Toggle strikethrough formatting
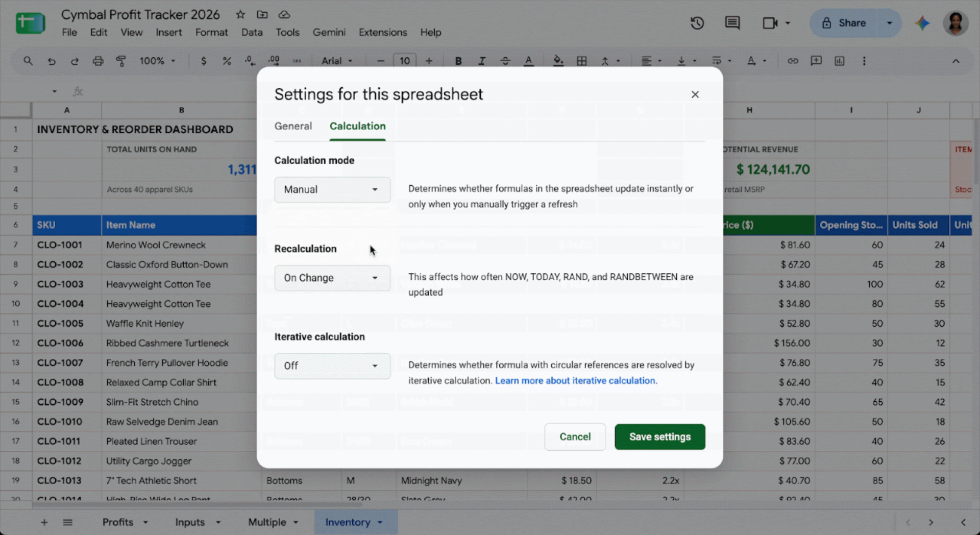Screen dimensions: 980x535 click(505, 61)
